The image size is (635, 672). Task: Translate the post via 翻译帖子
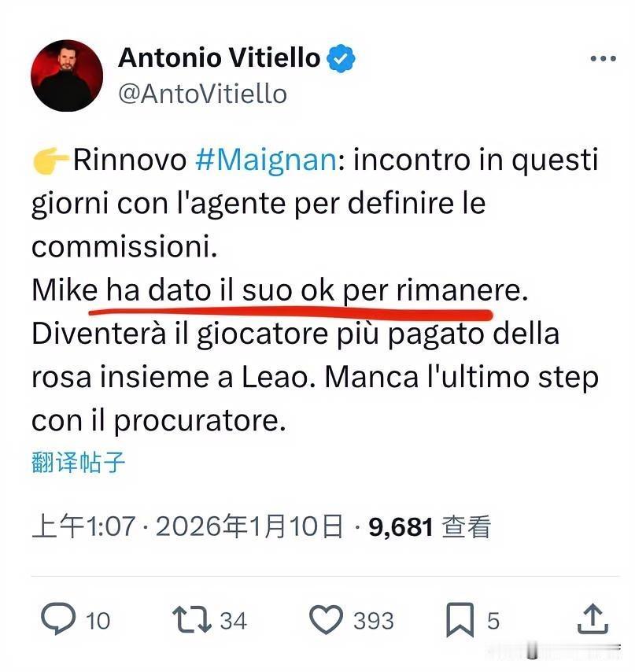coord(78,463)
